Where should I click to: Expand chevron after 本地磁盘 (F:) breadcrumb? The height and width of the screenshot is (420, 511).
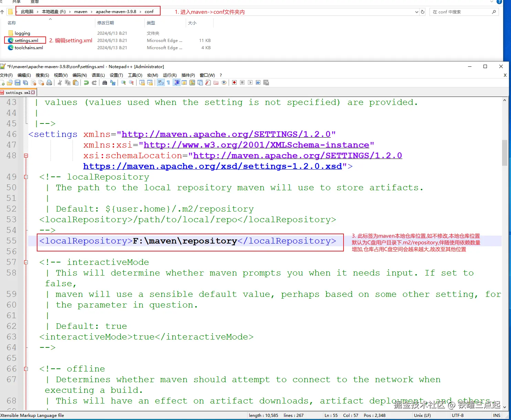click(x=70, y=12)
